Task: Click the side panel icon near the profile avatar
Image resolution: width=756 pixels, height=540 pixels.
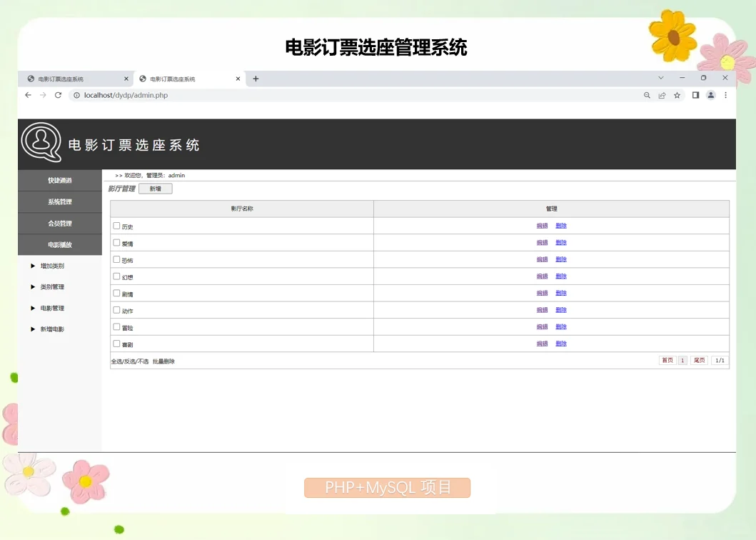Action: [x=695, y=94]
